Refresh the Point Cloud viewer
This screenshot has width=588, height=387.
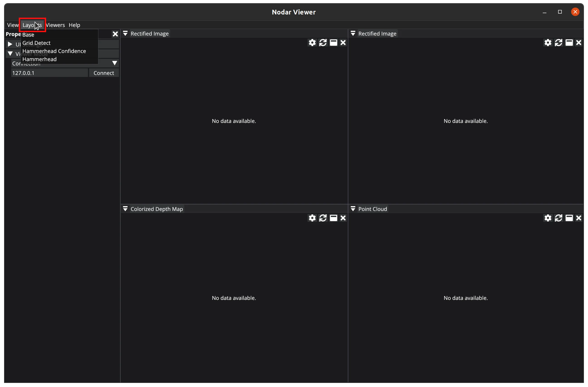click(558, 218)
